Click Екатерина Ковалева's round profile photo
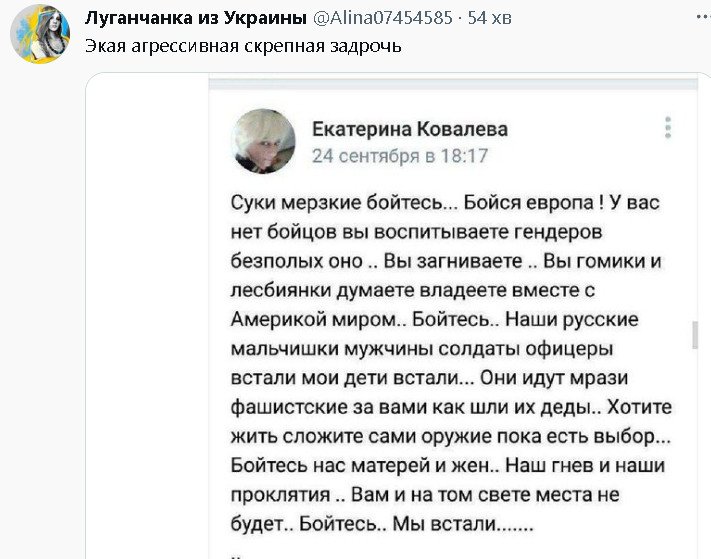Viewport: 711px width, 559px height. [264, 141]
